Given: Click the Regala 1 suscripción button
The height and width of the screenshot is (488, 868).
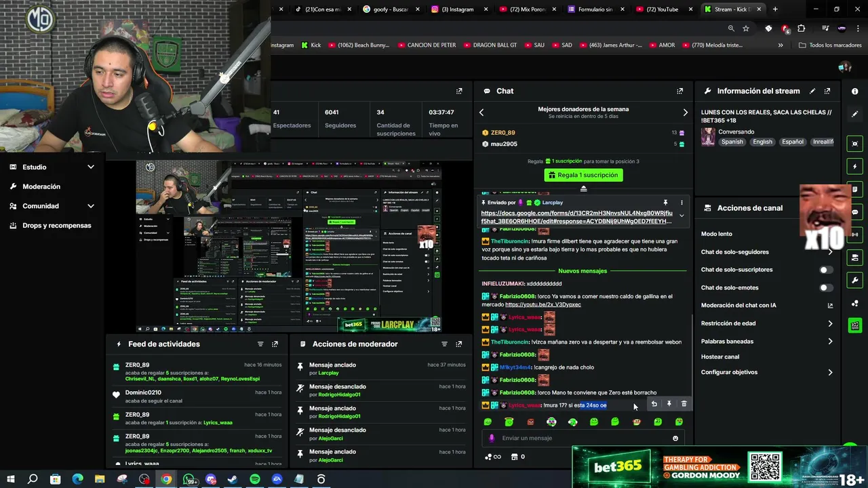Looking at the screenshot, I should pyautogui.click(x=583, y=175).
